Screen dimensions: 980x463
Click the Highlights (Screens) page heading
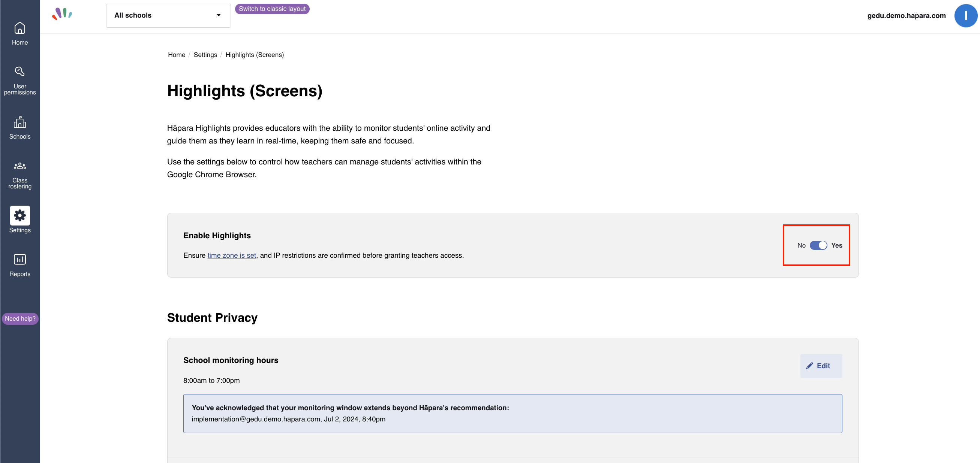pos(244,91)
